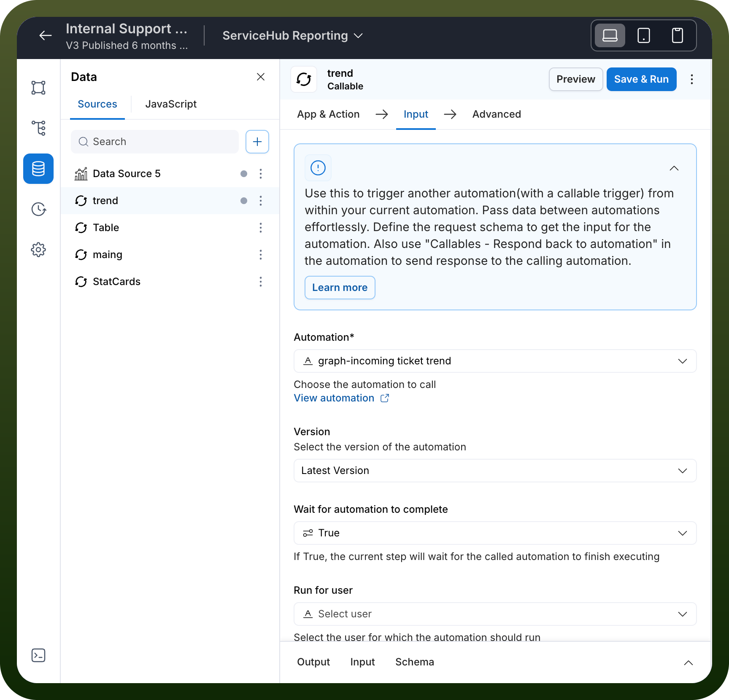Open the ServiceHub Reporting page dropdown
The width and height of the screenshot is (729, 700).
(x=293, y=36)
